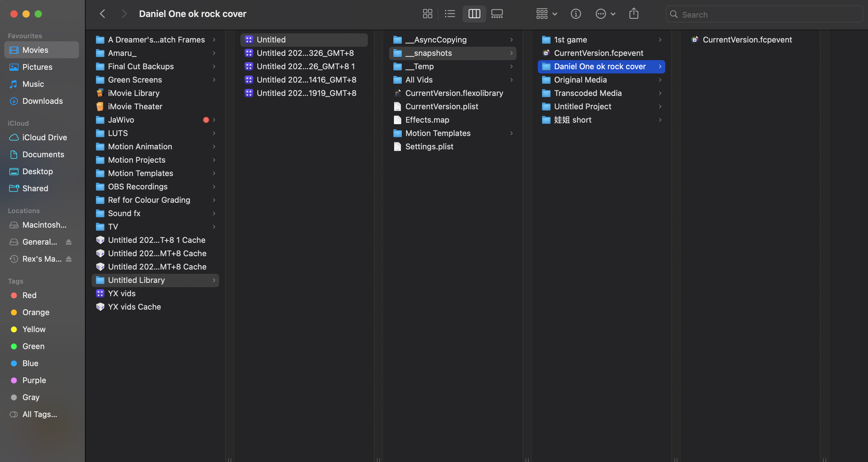
Task: Select gallery view in toolbar
Action: point(497,14)
